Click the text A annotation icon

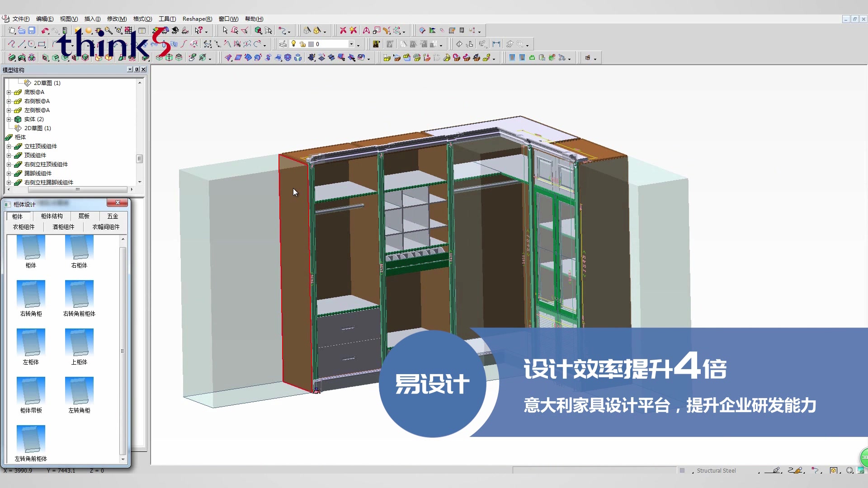click(366, 30)
